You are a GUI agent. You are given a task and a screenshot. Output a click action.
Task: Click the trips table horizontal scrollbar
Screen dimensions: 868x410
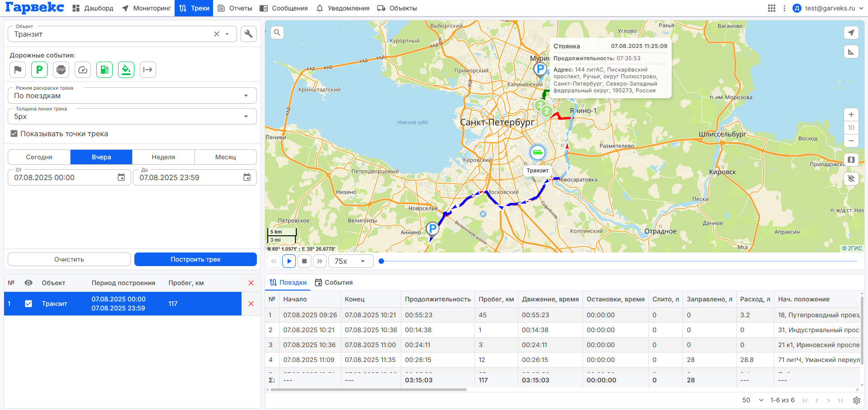tap(369, 389)
